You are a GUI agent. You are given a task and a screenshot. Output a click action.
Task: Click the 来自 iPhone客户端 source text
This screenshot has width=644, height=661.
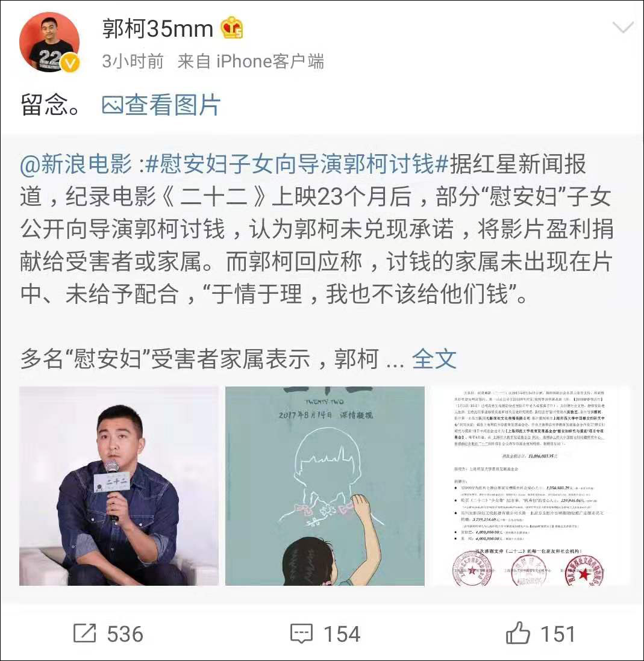(251, 61)
